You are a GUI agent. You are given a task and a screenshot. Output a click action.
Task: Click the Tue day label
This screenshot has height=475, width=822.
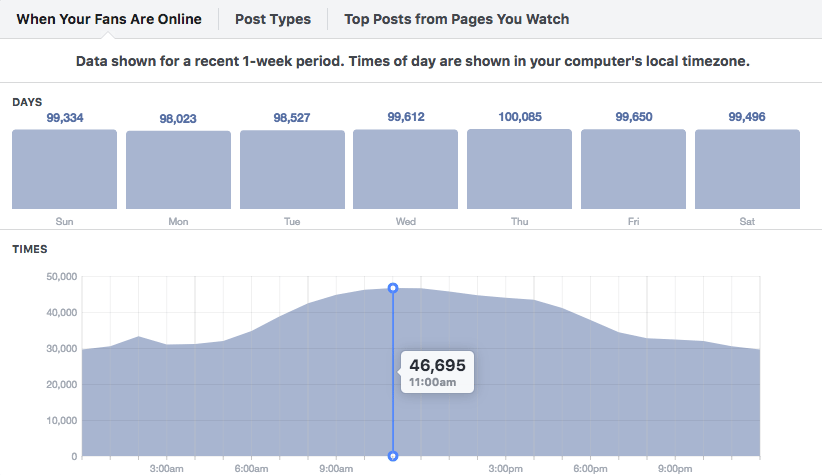click(292, 221)
